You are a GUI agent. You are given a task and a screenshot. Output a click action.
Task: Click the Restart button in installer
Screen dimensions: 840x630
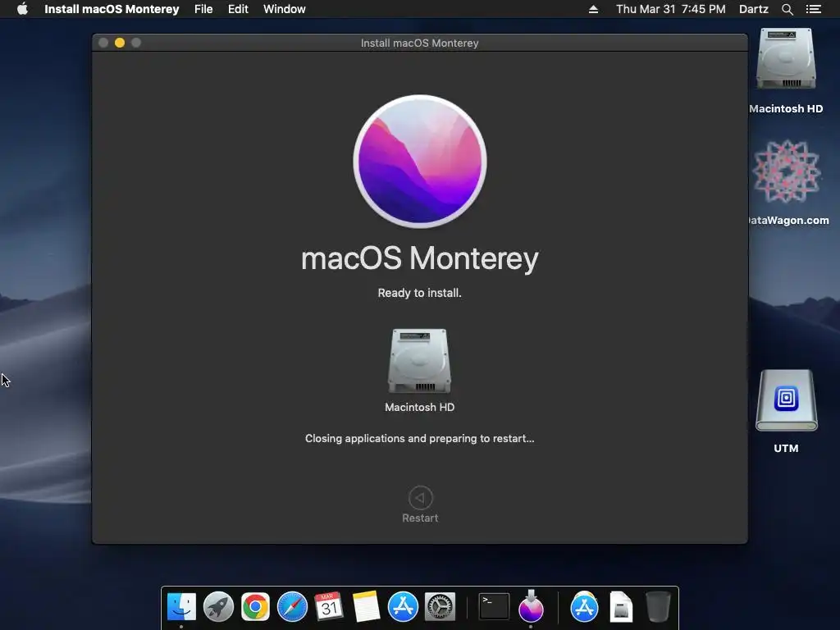(420, 504)
